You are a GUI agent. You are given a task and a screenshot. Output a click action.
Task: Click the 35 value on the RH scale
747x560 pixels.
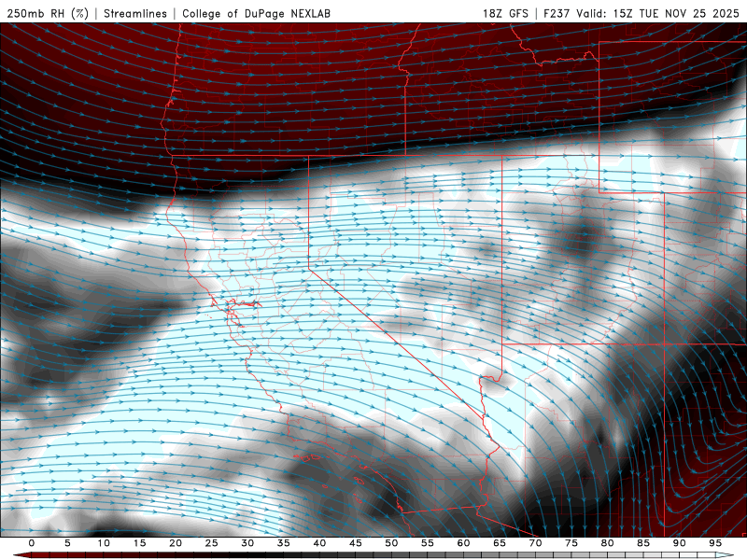(284, 543)
